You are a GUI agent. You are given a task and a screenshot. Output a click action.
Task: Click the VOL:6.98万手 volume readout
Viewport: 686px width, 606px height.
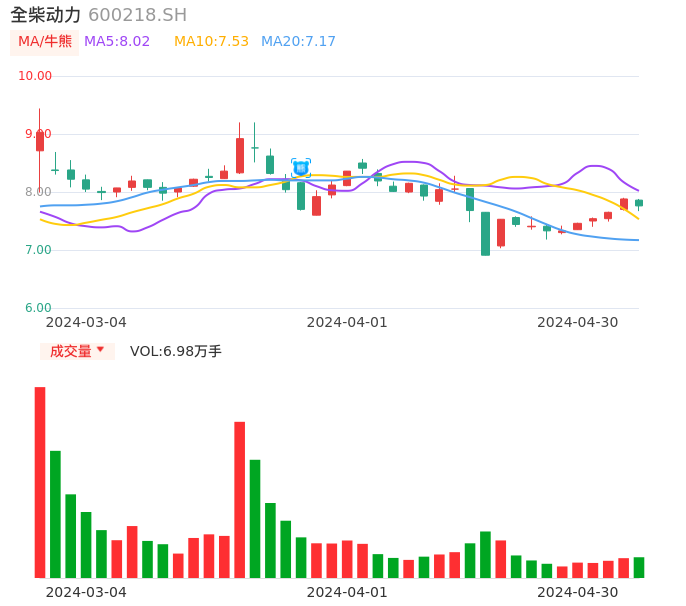[x=176, y=351]
